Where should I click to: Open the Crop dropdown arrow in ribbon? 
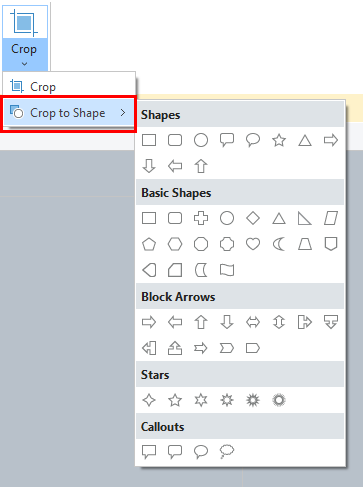click(24, 64)
